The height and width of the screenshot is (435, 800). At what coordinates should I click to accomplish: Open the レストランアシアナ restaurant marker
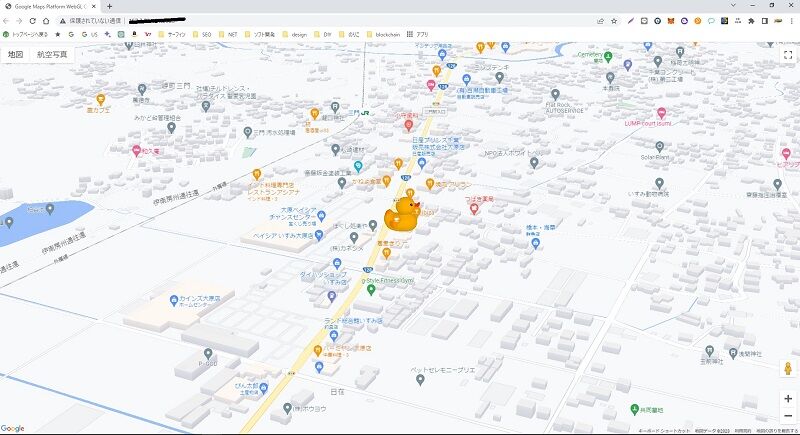[x=257, y=174]
